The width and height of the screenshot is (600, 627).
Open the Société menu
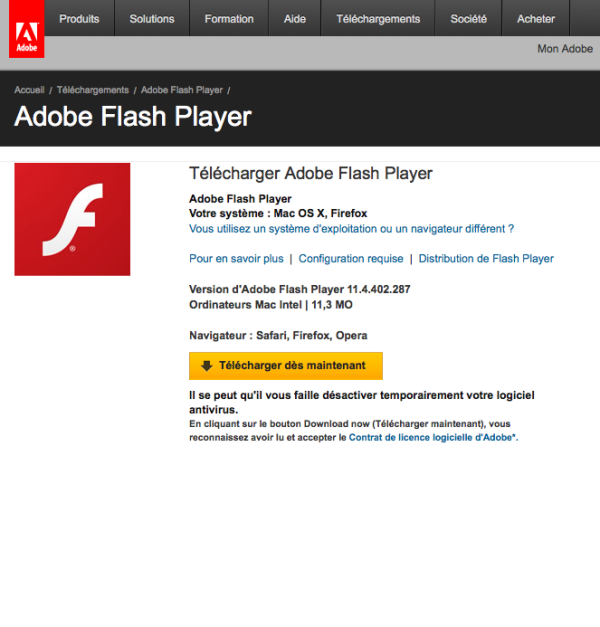coord(469,19)
